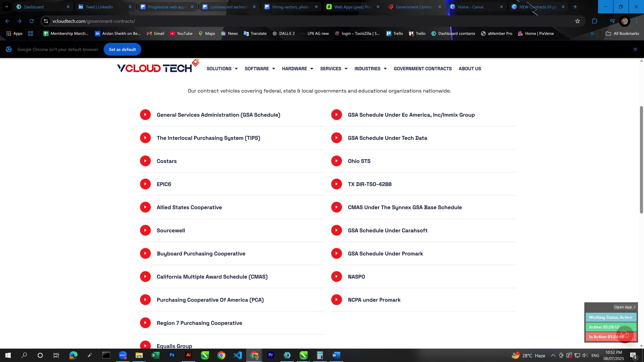Open the NCPA under Promark link
The image size is (644, 362).
point(374,300)
